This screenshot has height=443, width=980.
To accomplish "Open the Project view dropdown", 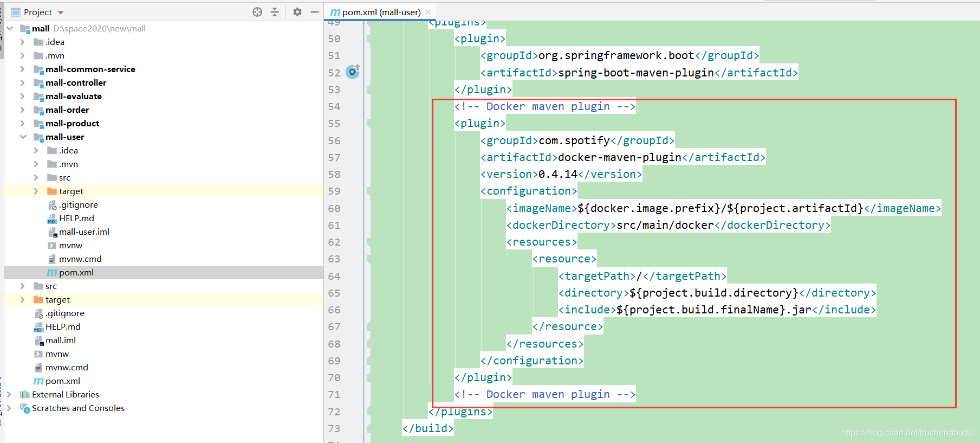I will [x=61, y=12].
